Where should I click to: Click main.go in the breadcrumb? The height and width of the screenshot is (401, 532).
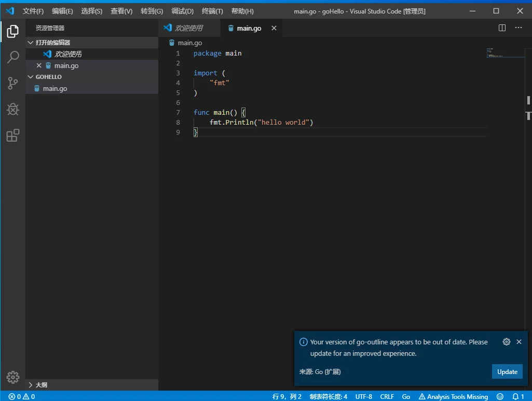point(189,43)
